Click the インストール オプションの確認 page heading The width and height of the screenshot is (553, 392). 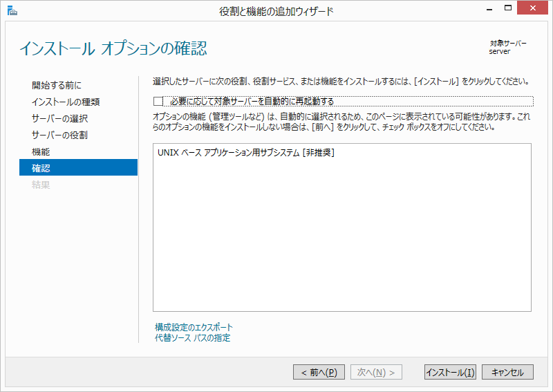(113, 49)
